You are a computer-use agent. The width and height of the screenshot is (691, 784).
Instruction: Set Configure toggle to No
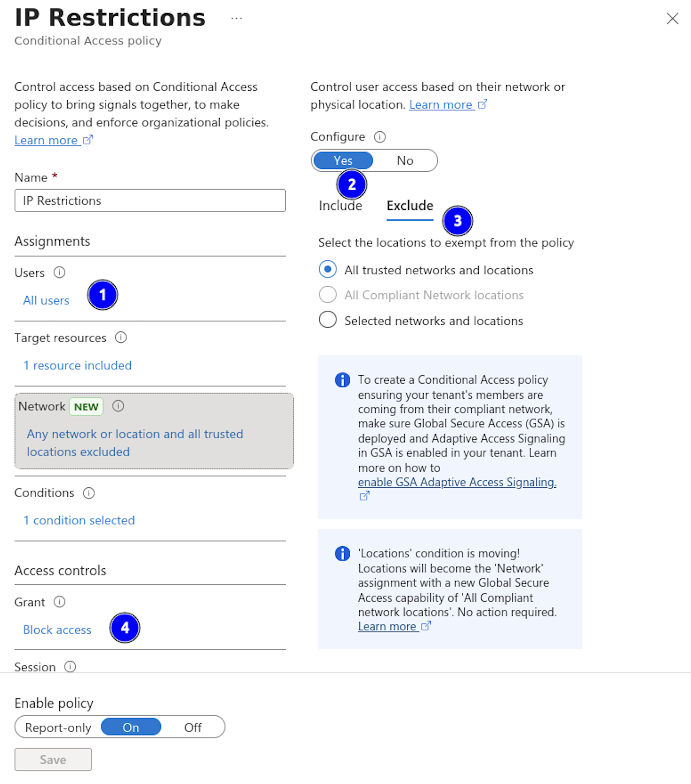405,160
